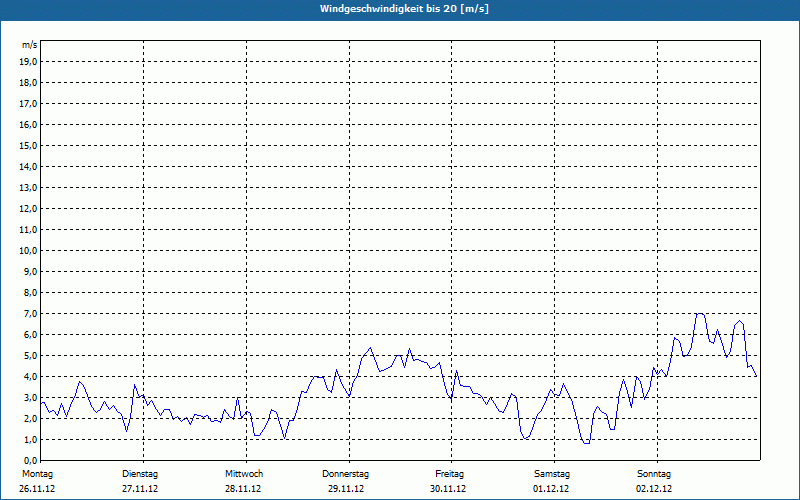Click the 5,0 y-axis label
The image size is (800, 500).
pos(30,356)
